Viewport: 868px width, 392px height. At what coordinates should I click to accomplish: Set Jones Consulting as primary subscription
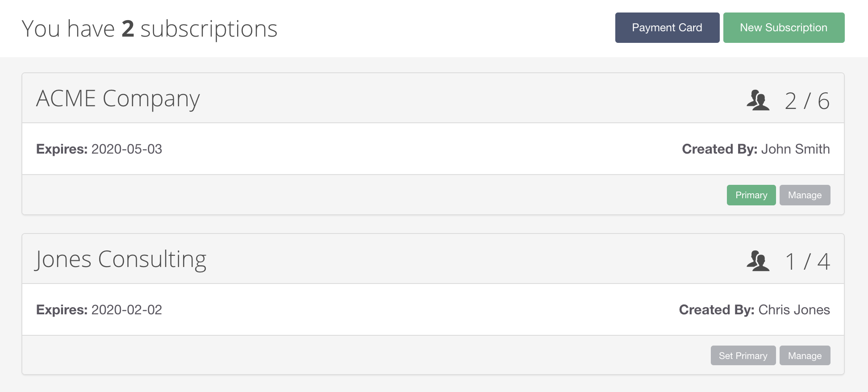pos(743,355)
